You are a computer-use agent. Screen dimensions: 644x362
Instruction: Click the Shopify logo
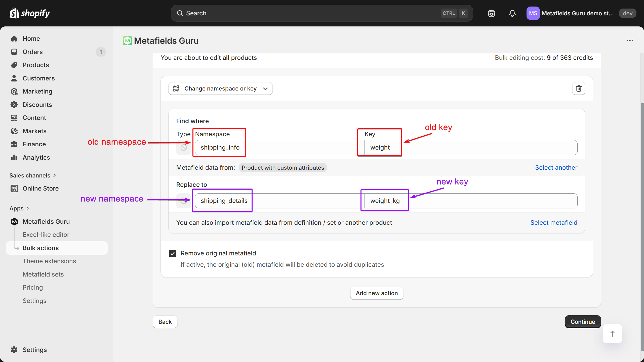click(x=30, y=13)
